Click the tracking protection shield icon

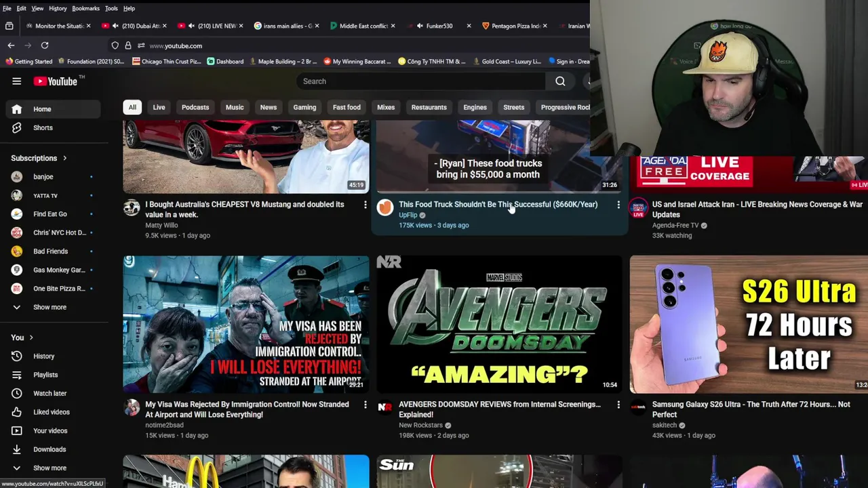[x=115, y=45]
